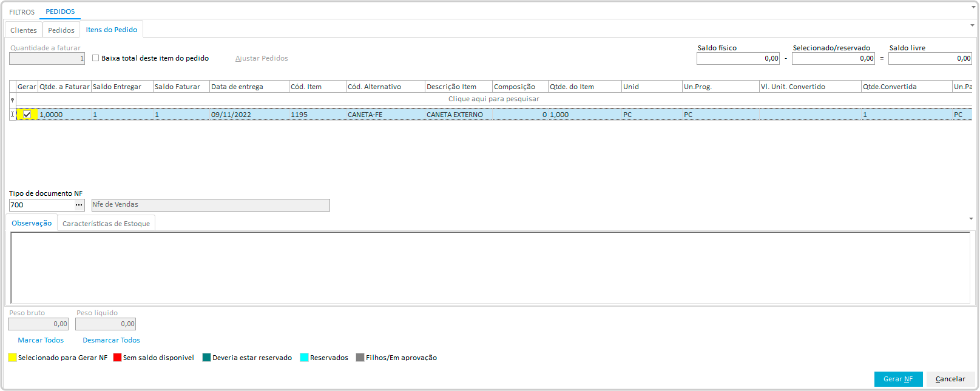The image size is (980, 391).
Task: Expand the Observação panel dropdown arrow
Action: 972,219
